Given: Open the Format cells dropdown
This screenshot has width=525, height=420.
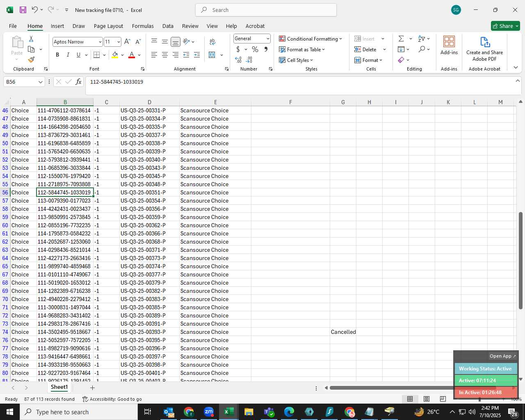Looking at the screenshot, I should [x=368, y=60].
